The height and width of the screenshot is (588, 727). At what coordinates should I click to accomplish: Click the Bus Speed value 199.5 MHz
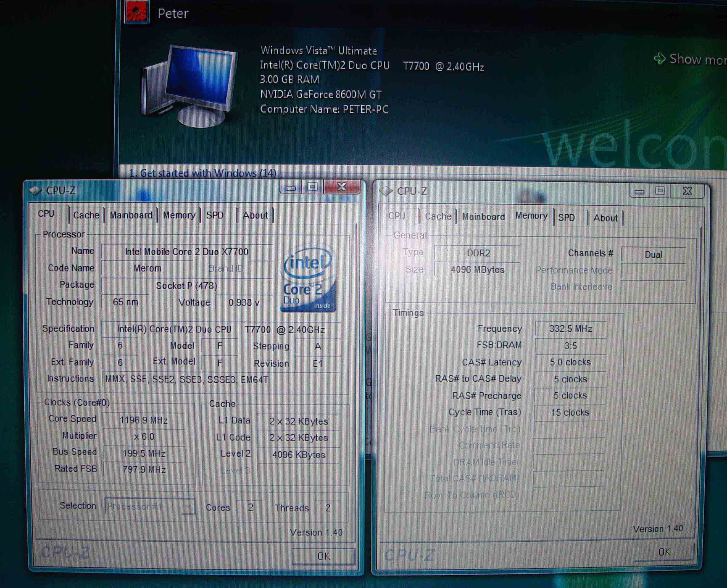pyautogui.click(x=144, y=453)
